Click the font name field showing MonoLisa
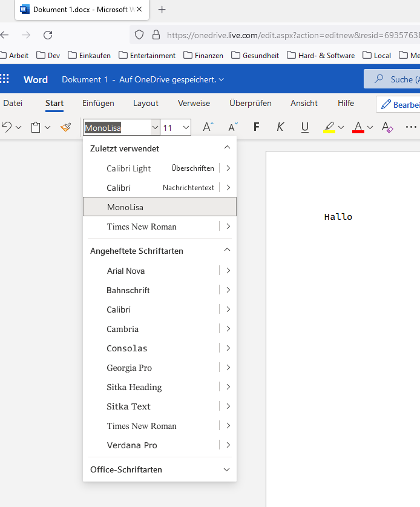 coord(117,128)
